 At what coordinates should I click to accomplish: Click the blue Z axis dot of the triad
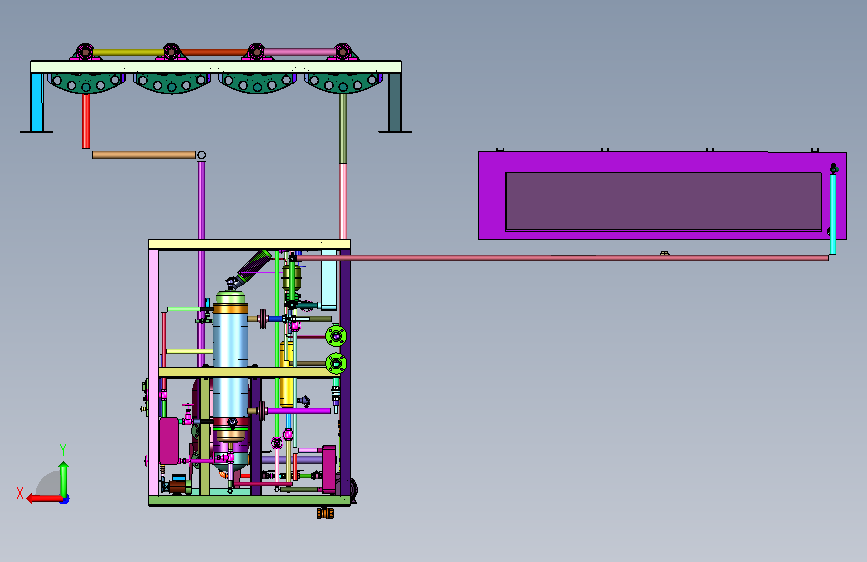point(65,500)
